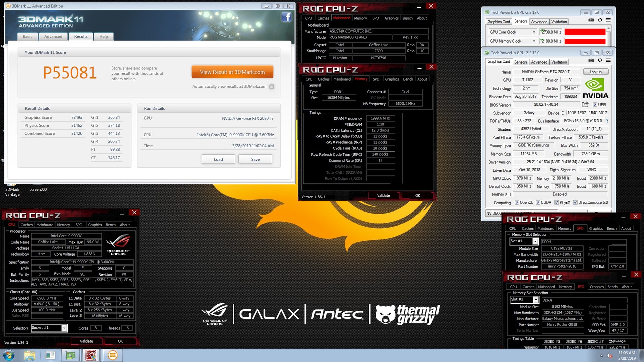This screenshot has width=644, height=362.
Task: Click refresh icon in GPU-Z Graphics Card window
Action: [x=600, y=60]
